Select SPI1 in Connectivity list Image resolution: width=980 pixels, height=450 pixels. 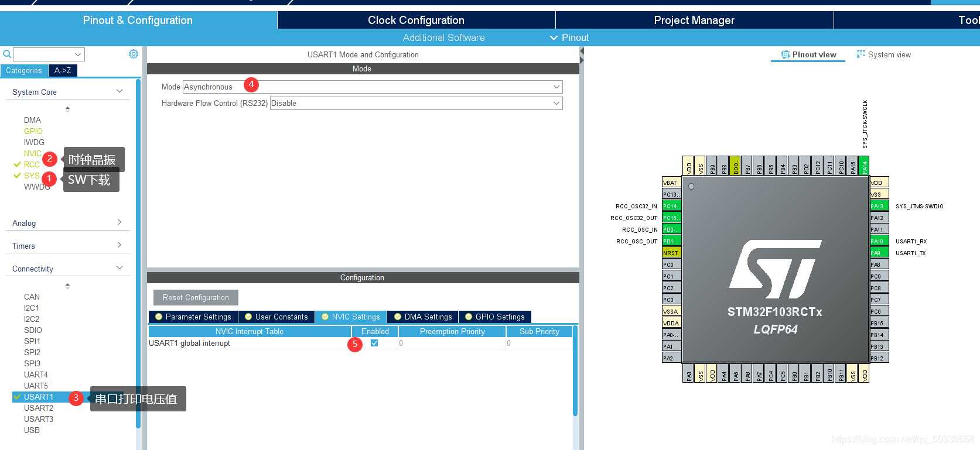[32, 341]
